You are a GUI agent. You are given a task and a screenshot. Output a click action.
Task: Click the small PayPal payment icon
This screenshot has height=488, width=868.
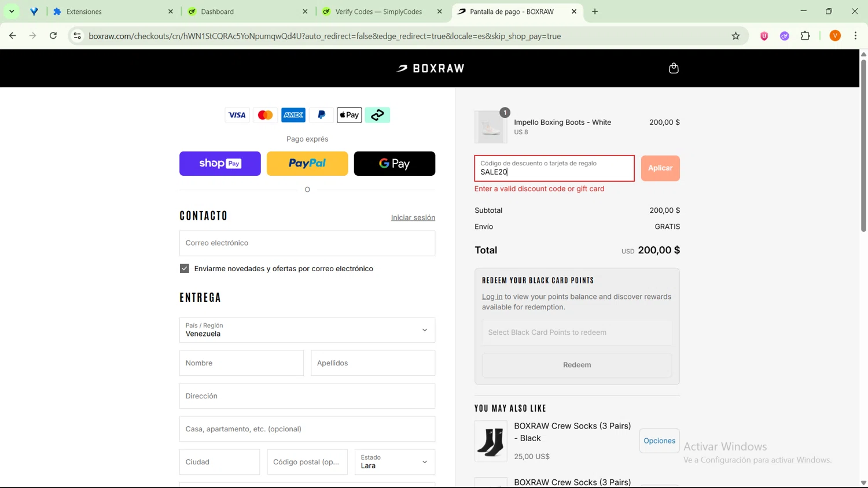[321, 115]
